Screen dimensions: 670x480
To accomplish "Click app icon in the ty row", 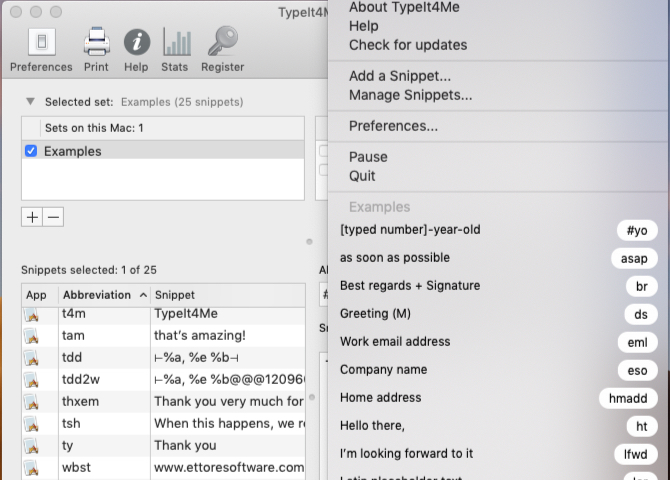I will tap(32, 446).
